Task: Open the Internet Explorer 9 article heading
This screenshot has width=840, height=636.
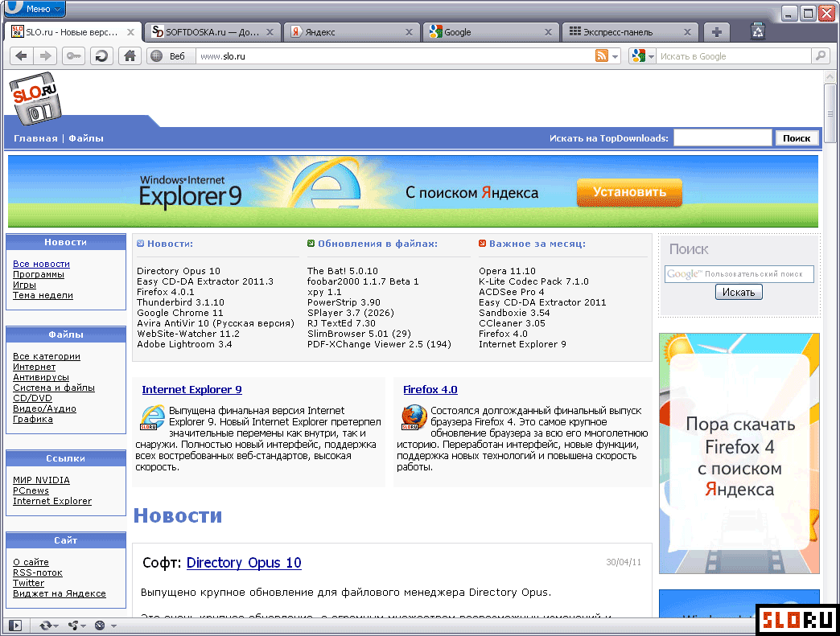Action: 191,390
